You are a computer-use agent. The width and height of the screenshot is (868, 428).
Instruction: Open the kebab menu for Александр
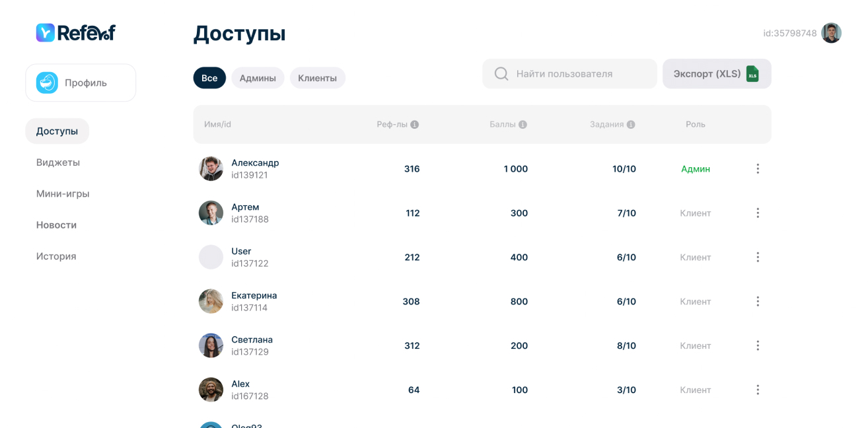(758, 168)
